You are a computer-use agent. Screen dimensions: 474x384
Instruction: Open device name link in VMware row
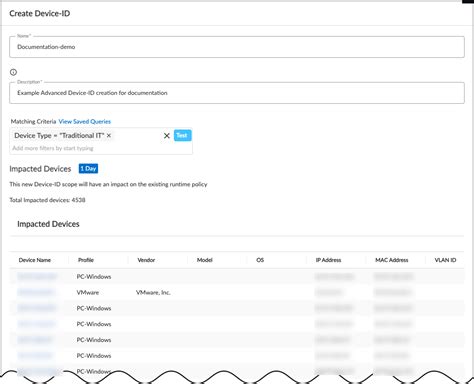35,292
